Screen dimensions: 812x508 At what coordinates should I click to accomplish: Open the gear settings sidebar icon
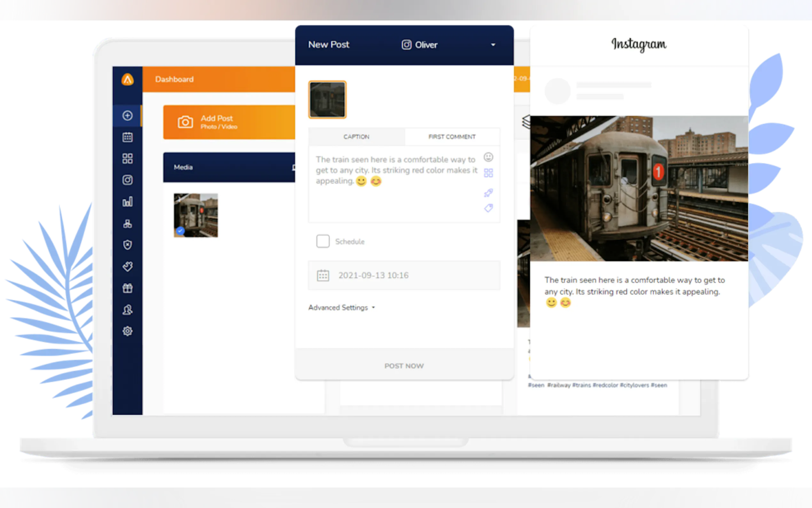(127, 331)
